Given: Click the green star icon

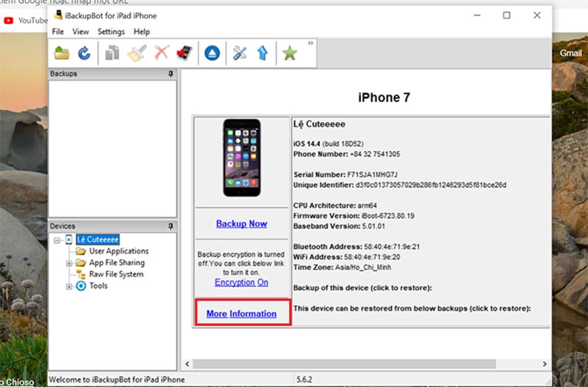Looking at the screenshot, I should click(x=290, y=53).
